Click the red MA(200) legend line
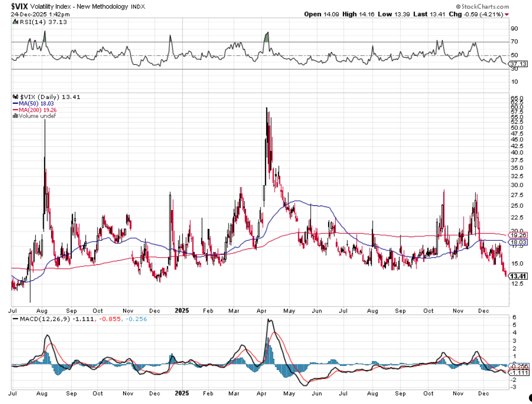This screenshot has height=404, width=532. pyautogui.click(x=15, y=109)
